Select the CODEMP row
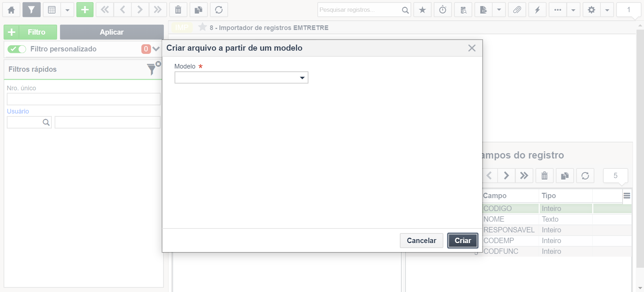This screenshot has width=644, height=292. click(x=557, y=241)
